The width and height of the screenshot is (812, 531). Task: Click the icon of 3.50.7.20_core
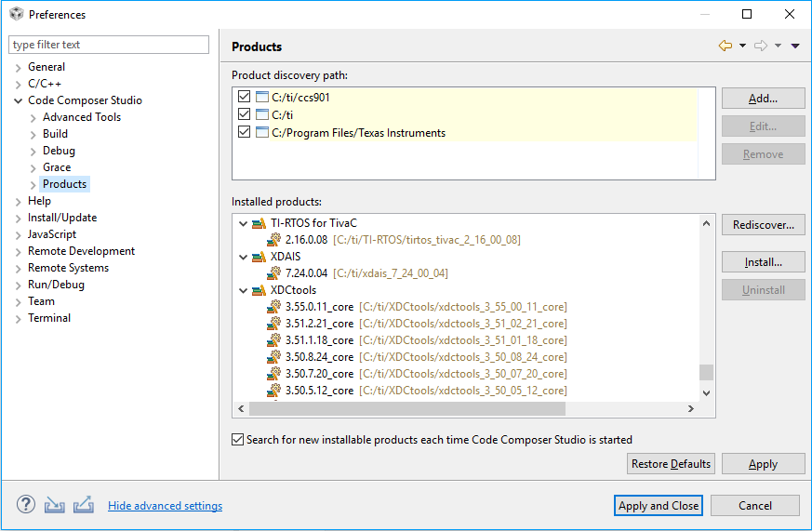274,374
